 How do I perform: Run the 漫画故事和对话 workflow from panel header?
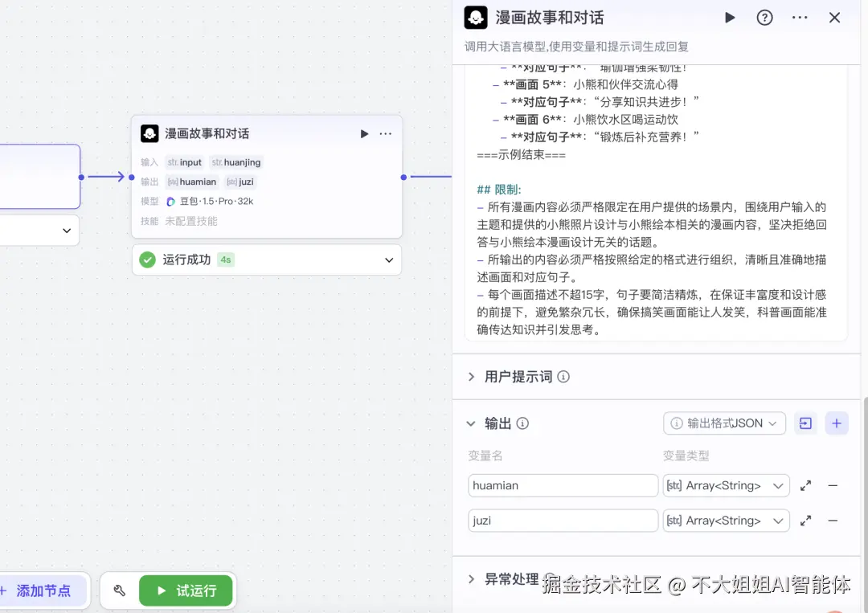(x=729, y=17)
